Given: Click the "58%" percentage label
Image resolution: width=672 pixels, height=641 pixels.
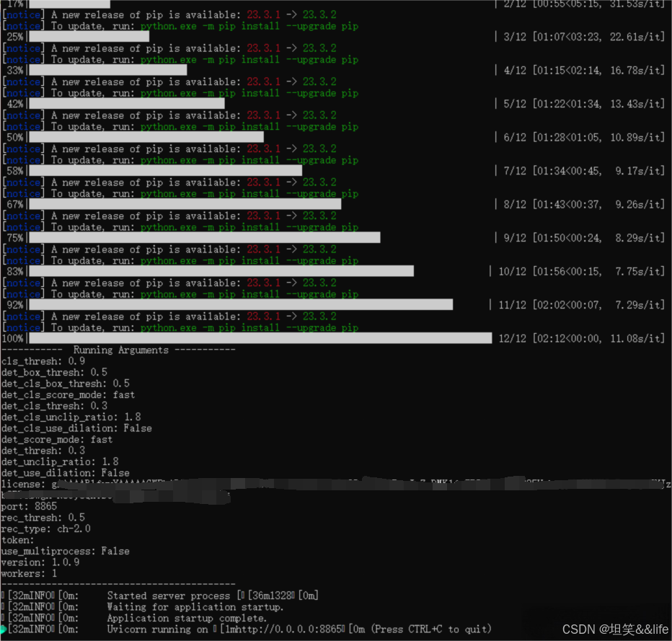Looking at the screenshot, I should 15,171.
